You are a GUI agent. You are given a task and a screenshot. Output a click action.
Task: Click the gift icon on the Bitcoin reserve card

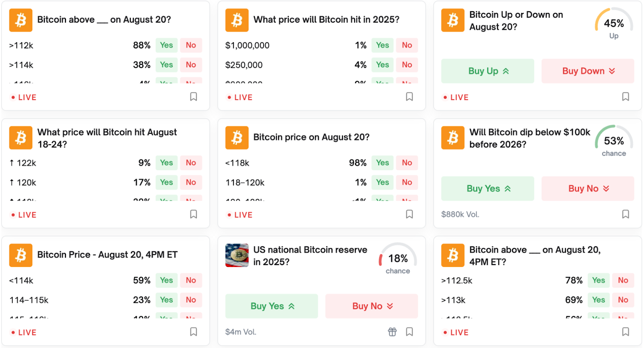[392, 331]
